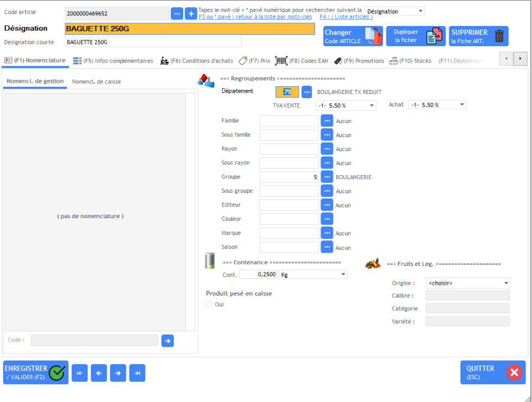Open the Département lookup "..." icon

coord(306,92)
